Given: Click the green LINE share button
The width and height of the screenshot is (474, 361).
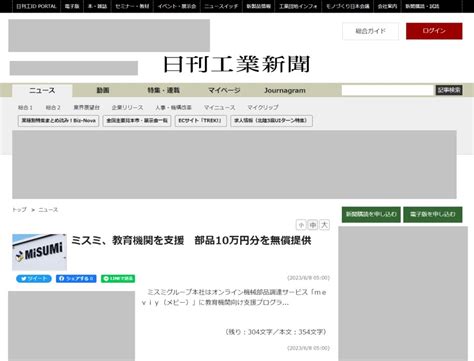Looking at the screenshot, I should 118,279.
